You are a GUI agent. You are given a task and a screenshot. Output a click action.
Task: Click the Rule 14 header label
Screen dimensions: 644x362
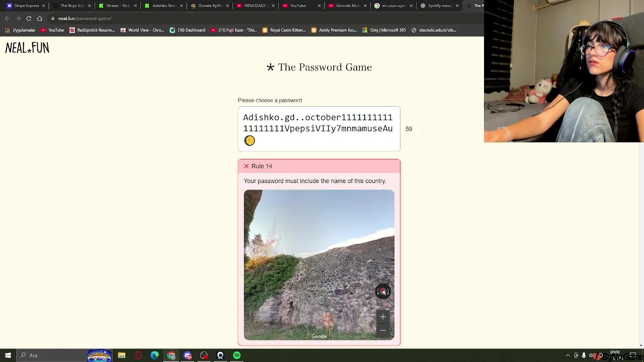[262, 166]
